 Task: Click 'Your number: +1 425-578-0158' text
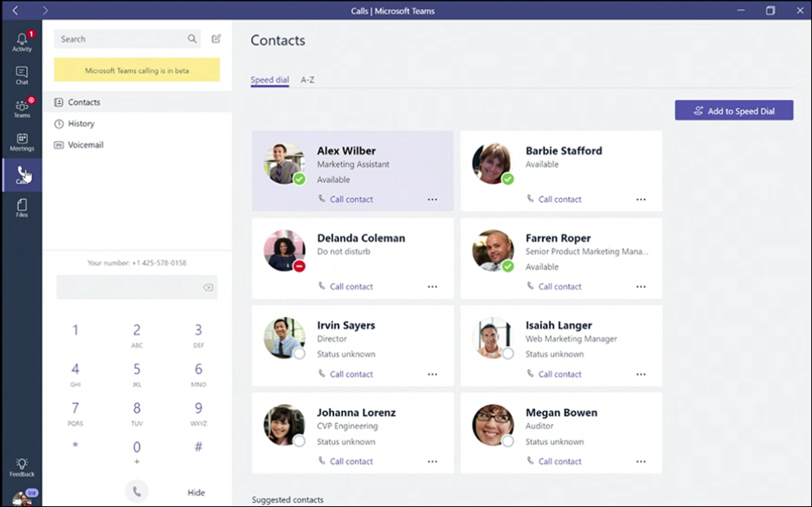[x=136, y=263]
